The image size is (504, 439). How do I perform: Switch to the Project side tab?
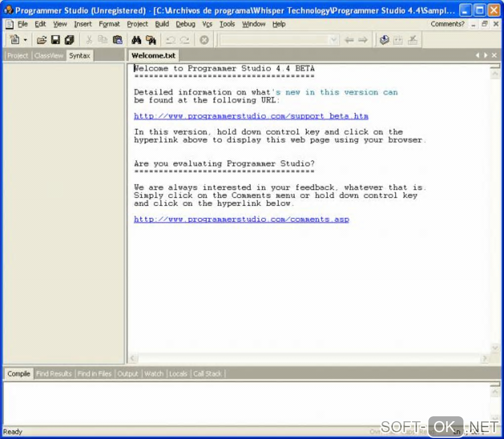18,56
